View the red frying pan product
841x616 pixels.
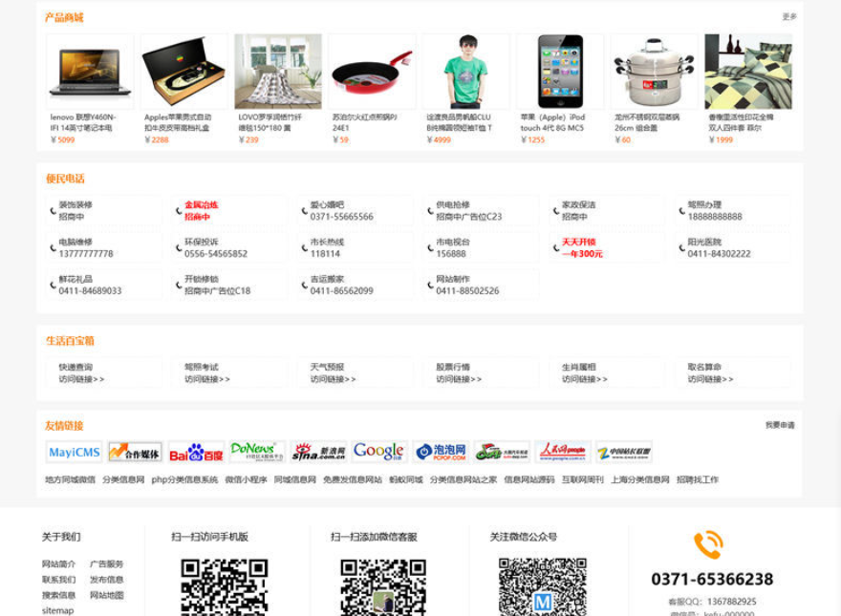point(372,72)
